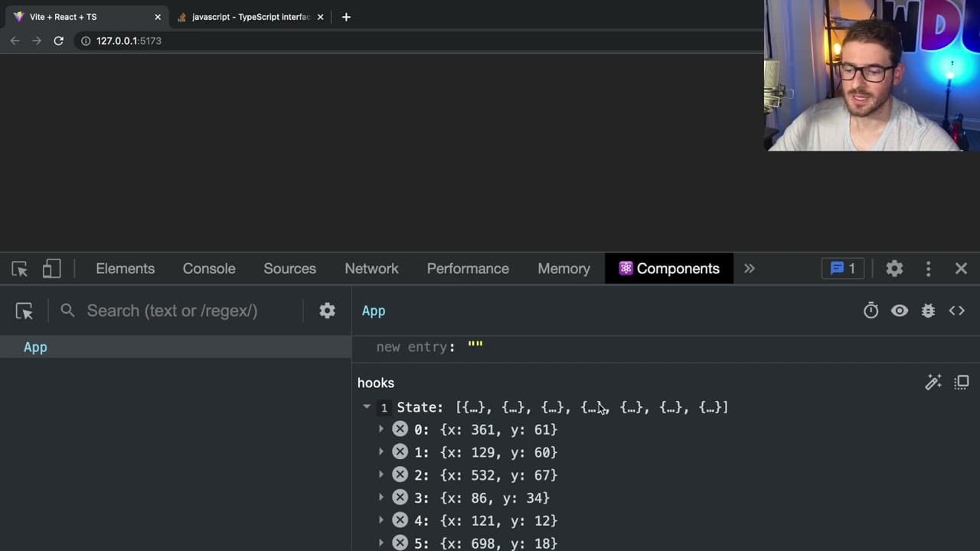Click the hooks section heading
The width and height of the screenshot is (980, 551).
pos(376,383)
